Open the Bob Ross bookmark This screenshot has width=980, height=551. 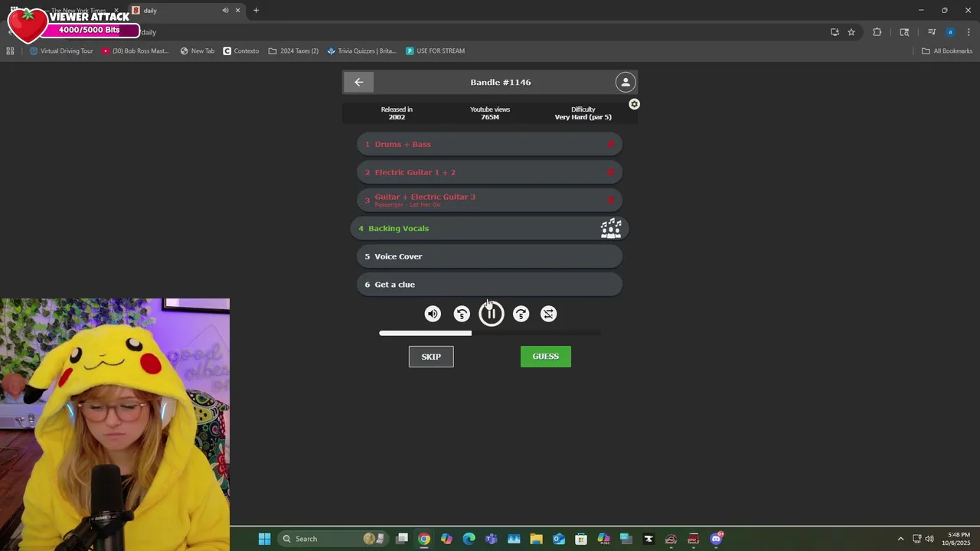(136, 51)
